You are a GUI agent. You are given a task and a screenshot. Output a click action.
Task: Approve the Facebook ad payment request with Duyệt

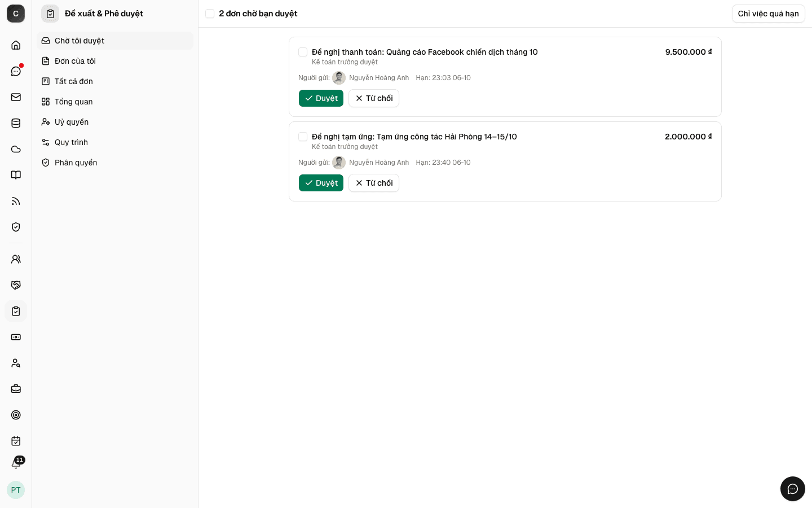click(321, 98)
